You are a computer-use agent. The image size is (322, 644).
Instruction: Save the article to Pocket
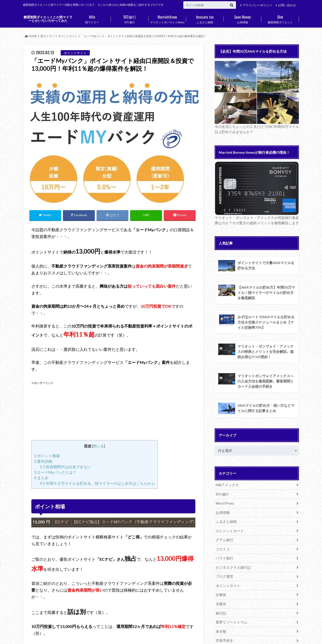[x=180, y=215]
